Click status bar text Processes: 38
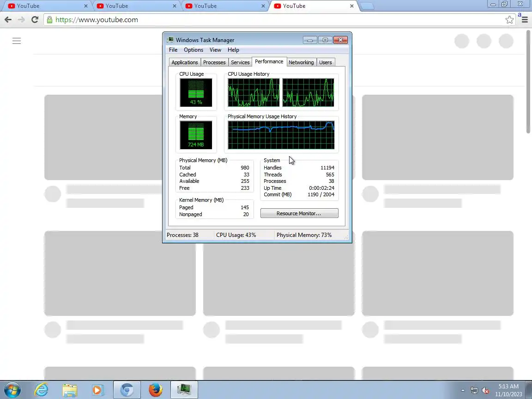 click(x=182, y=235)
